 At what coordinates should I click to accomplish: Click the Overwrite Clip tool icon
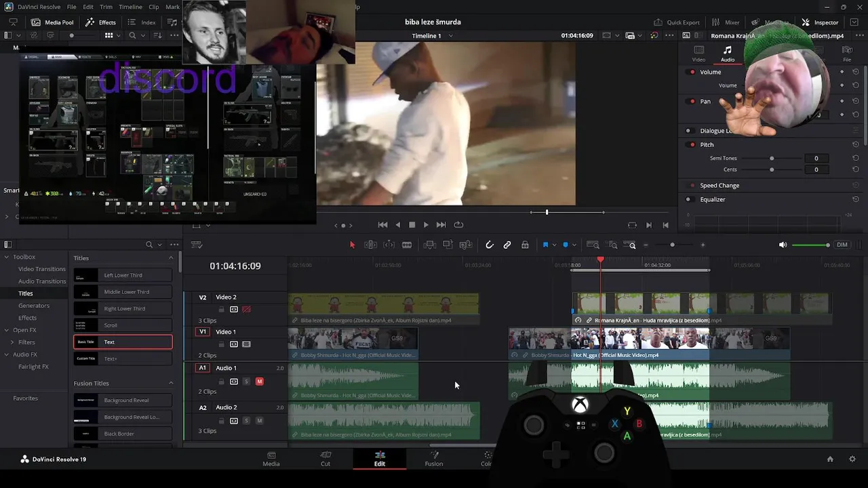pos(448,245)
